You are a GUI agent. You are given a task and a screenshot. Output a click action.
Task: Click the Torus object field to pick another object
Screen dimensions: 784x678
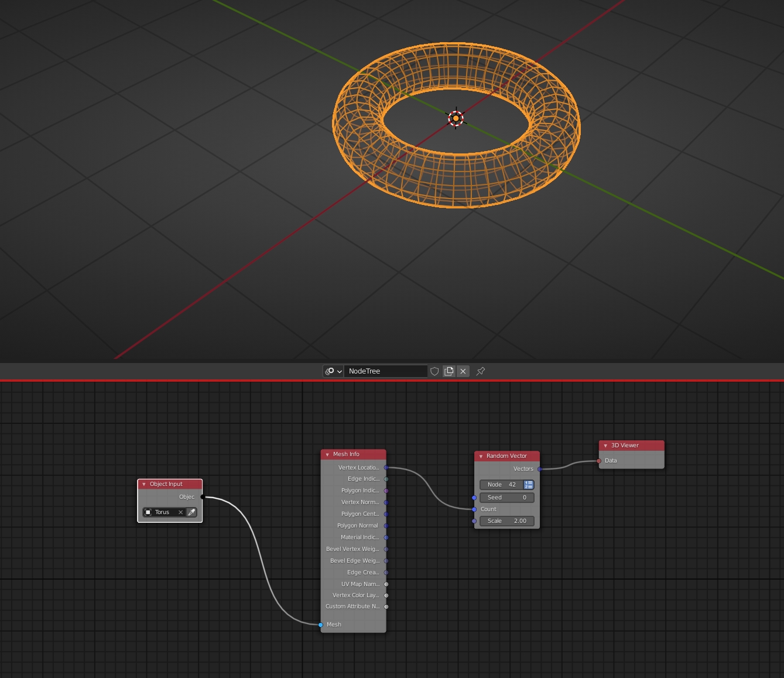(x=163, y=512)
